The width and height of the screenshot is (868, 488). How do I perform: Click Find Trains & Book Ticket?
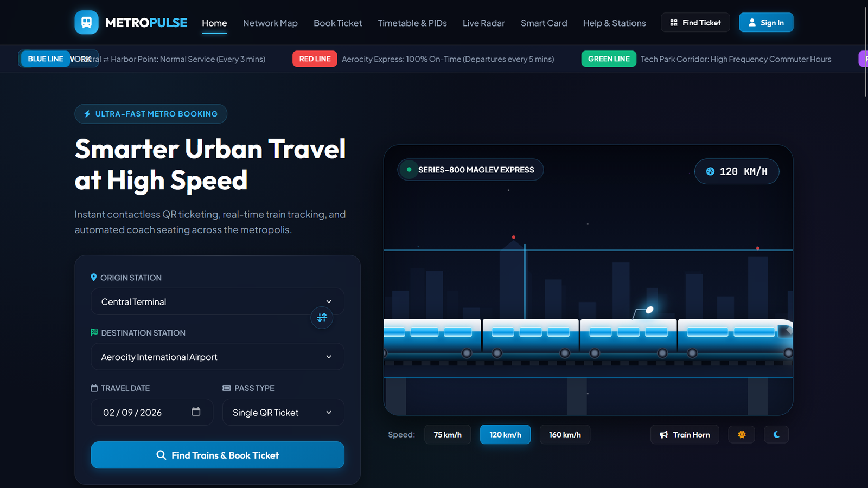pyautogui.click(x=218, y=455)
